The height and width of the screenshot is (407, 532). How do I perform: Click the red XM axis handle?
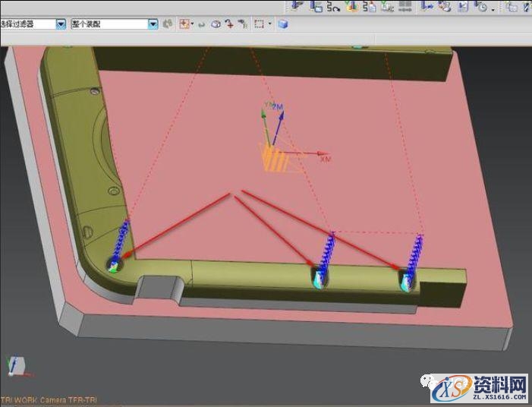click(318, 153)
